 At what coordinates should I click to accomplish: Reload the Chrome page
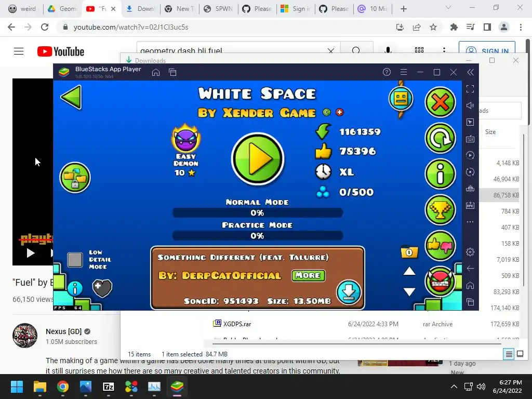pyautogui.click(x=45, y=27)
